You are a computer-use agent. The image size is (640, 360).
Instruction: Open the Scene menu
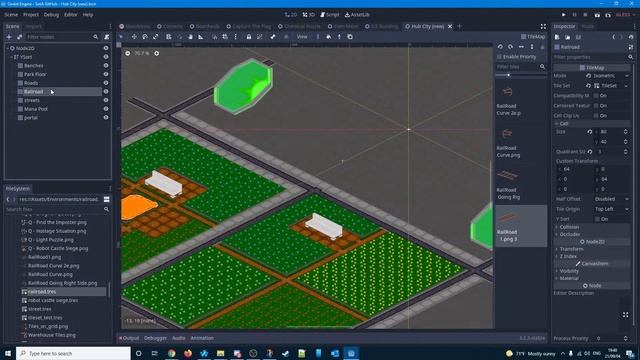pyautogui.click(x=11, y=15)
